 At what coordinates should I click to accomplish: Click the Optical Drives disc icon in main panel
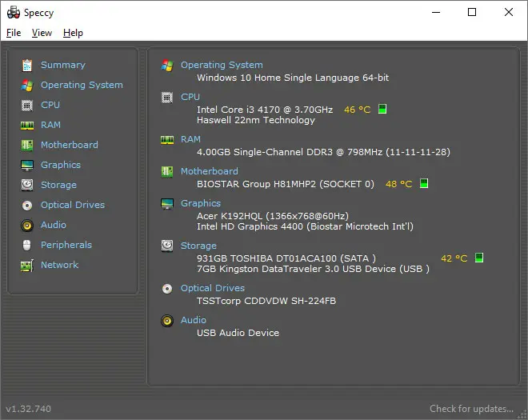167,289
